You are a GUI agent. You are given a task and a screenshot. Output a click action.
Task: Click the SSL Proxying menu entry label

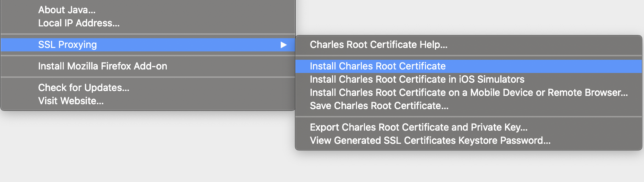tap(67, 45)
